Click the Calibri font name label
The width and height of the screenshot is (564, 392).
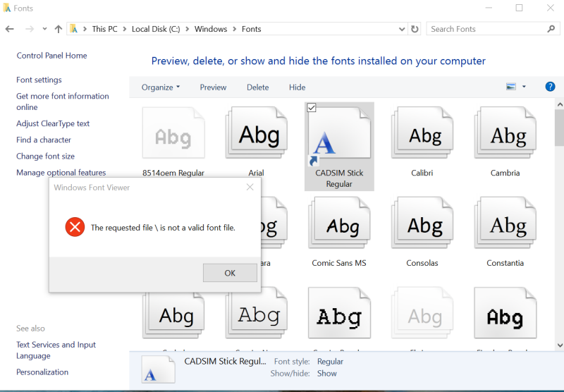[x=422, y=173]
